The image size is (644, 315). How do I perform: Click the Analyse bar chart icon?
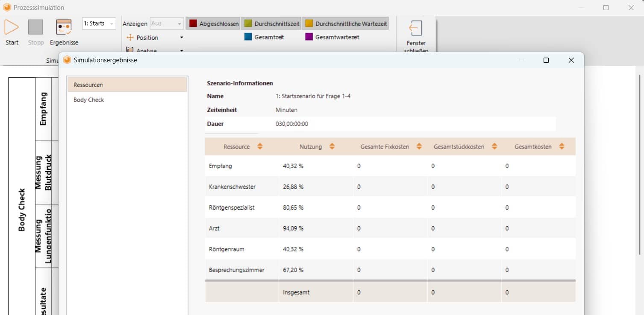point(131,50)
